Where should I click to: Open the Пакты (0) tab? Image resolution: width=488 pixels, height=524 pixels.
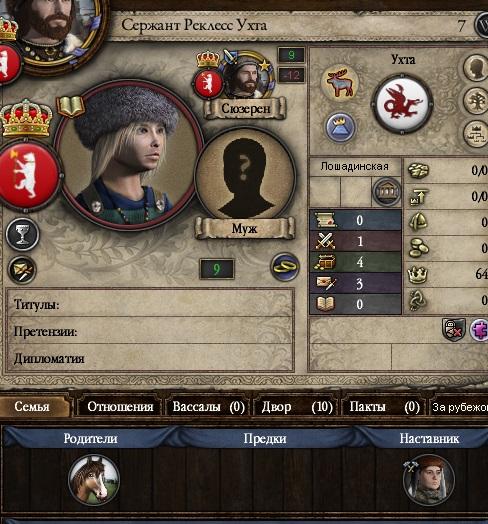click(x=384, y=406)
